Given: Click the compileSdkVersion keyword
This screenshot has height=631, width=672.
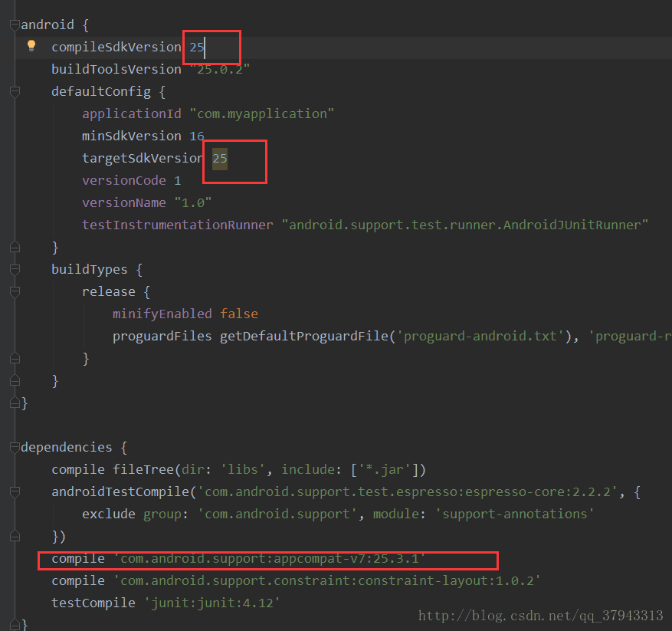Looking at the screenshot, I should pos(116,48).
